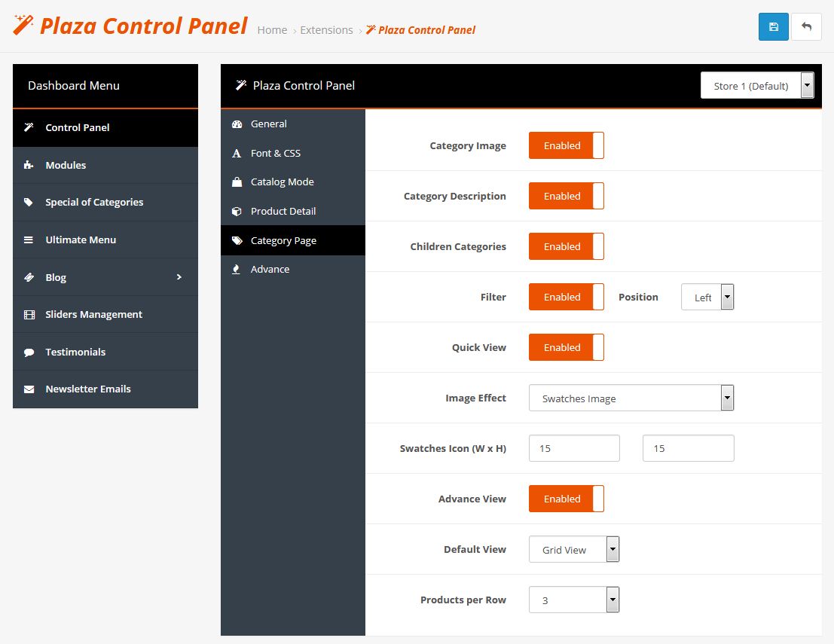Click the tags icon for Category Page
The width and height of the screenshot is (834, 644).
(x=237, y=240)
